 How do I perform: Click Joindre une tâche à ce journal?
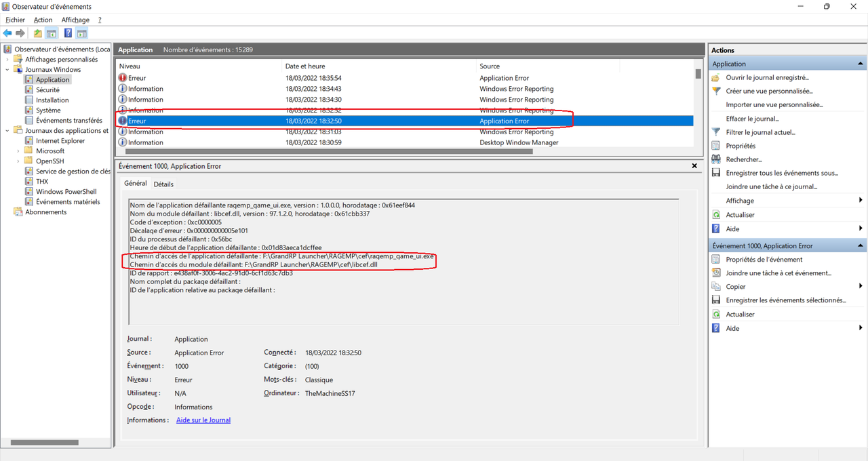point(772,186)
